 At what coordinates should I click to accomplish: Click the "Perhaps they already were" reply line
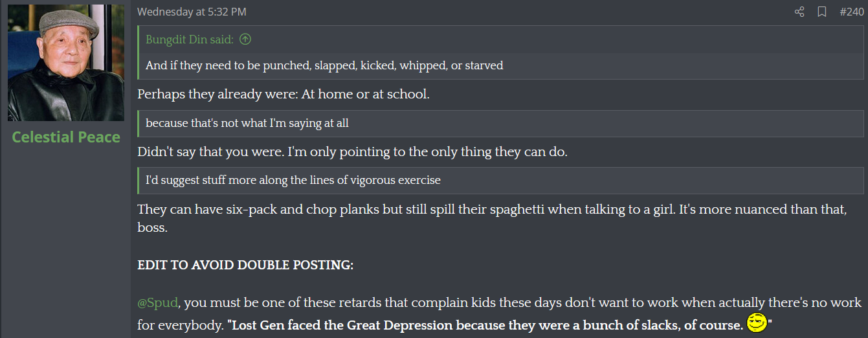(x=284, y=94)
